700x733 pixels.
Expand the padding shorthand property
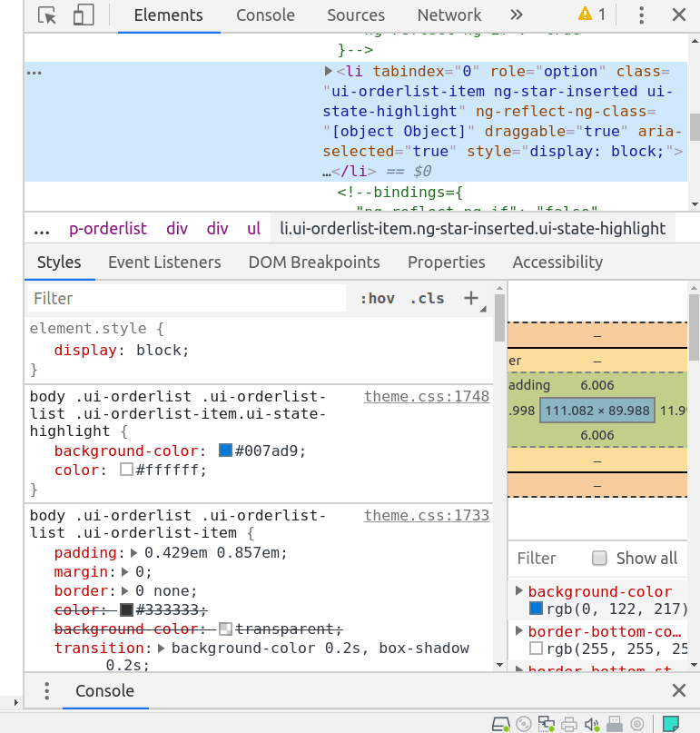point(134,553)
